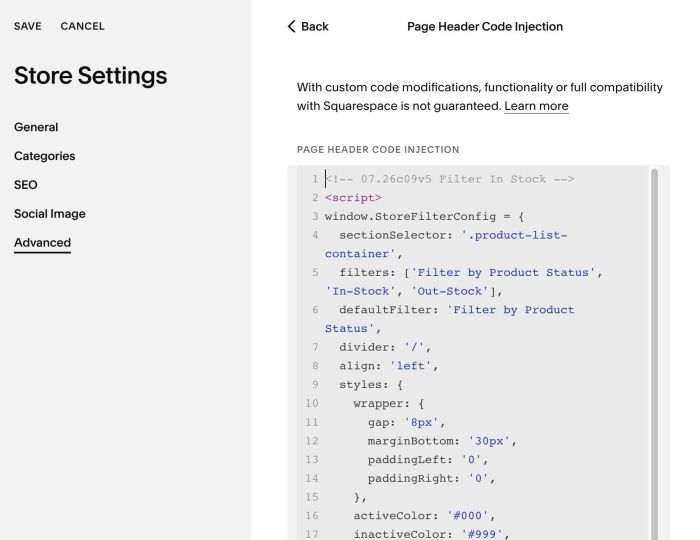Open the Categories settings section
The width and height of the screenshot is (700, 540).
click(x=45, y=156)
